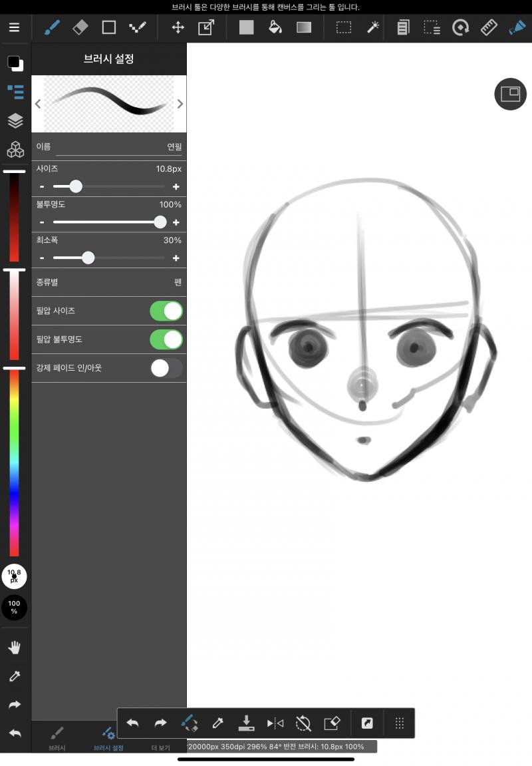
Task: Select the Gradient tool
Action: 304,27
